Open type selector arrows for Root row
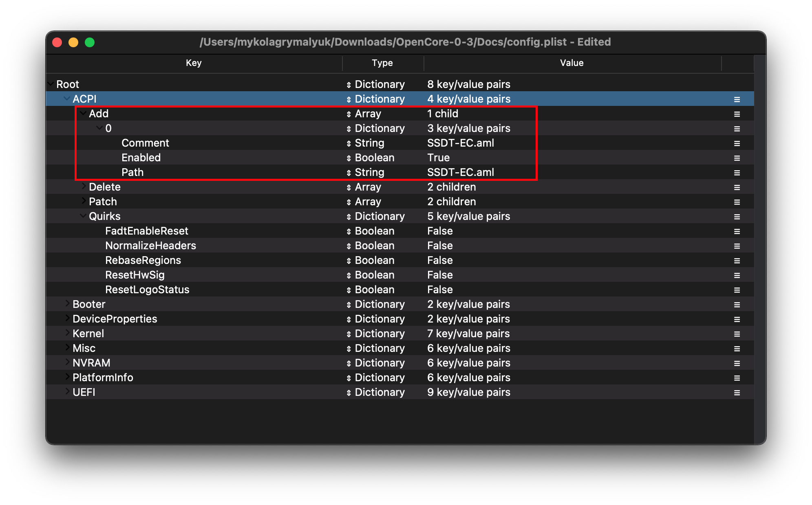This screenshot has width=812, height=505. point(349,85)
